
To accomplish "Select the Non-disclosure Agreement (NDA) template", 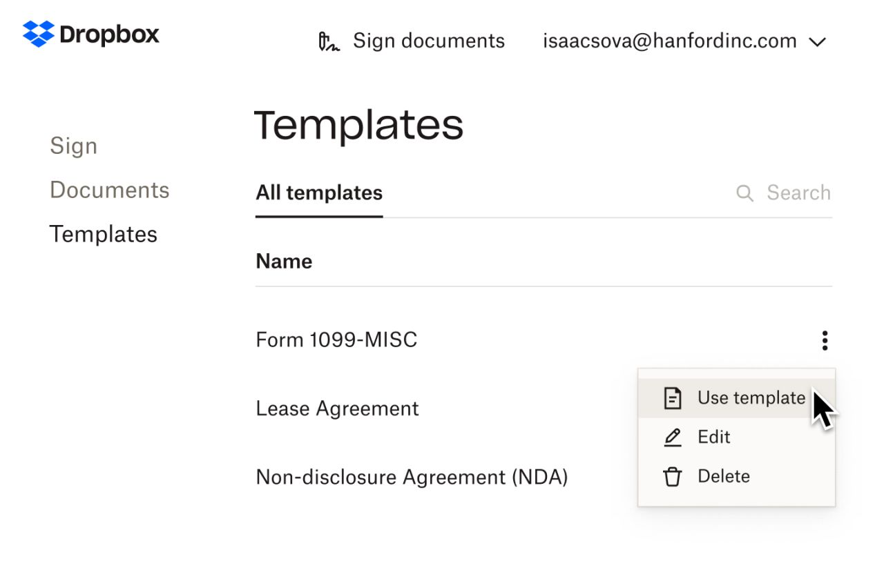I will click(x=412, y=476).
